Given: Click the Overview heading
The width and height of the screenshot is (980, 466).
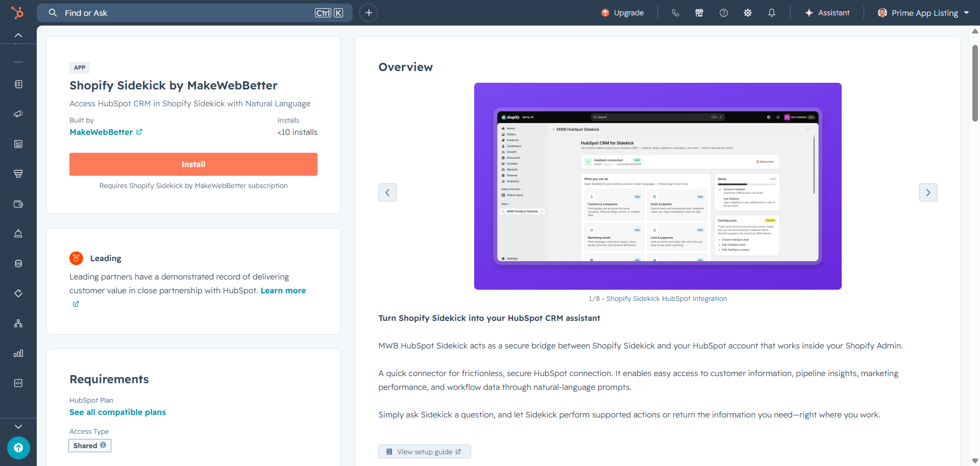Looking at the screenshot, I should point(406,67).
